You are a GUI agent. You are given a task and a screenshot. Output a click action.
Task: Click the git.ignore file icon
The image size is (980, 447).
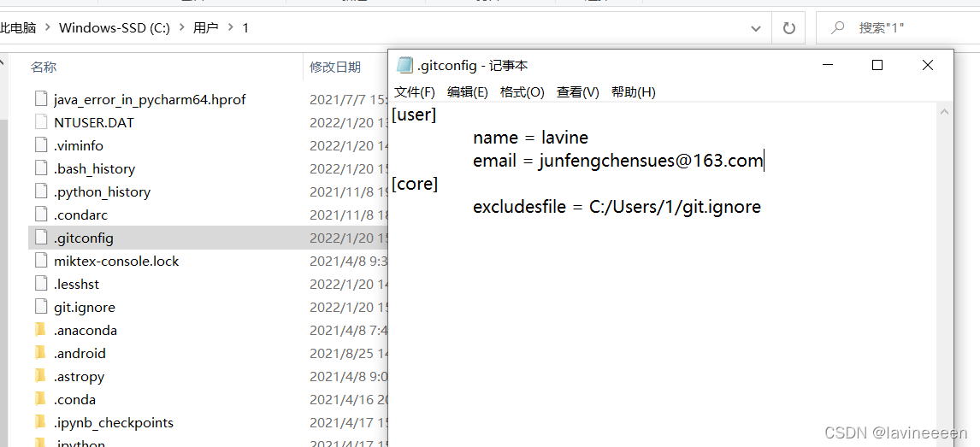pyautogui.click(x=41, y=307)
